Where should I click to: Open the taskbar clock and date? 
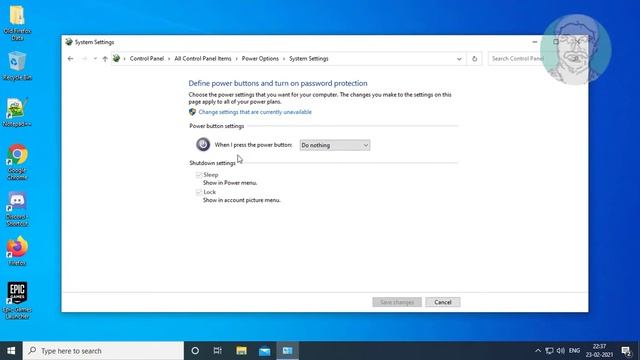point(599,351)
